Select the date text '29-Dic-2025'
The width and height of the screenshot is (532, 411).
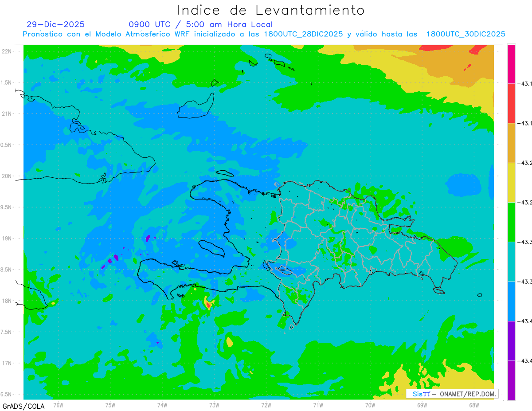click(55, 24)
